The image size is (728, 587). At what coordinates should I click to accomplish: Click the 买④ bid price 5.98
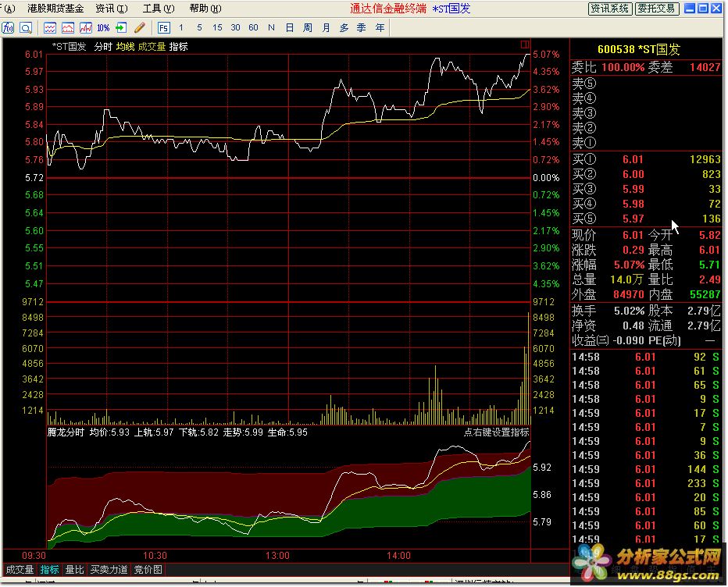tap(633, 205)
